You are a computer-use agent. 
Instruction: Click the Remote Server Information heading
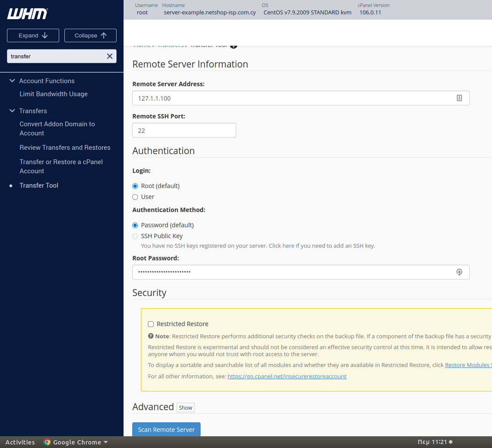190,64
